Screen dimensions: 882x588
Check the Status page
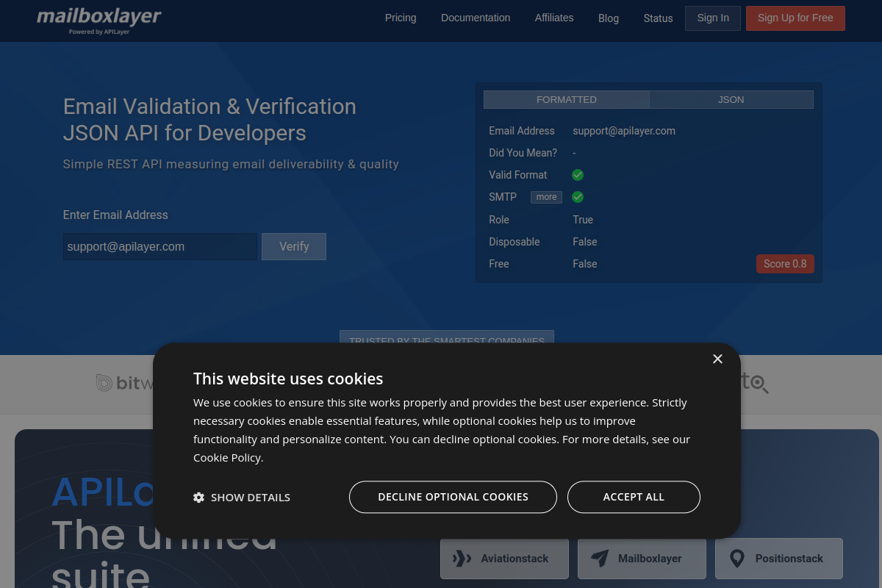click(658, 18)
